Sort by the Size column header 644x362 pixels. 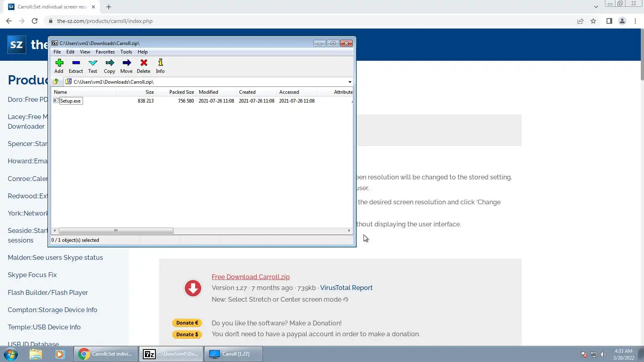coord(136,92)
